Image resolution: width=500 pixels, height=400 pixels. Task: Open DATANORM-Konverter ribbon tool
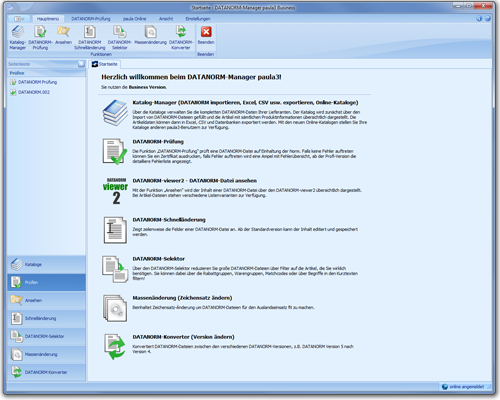(181, 38)
